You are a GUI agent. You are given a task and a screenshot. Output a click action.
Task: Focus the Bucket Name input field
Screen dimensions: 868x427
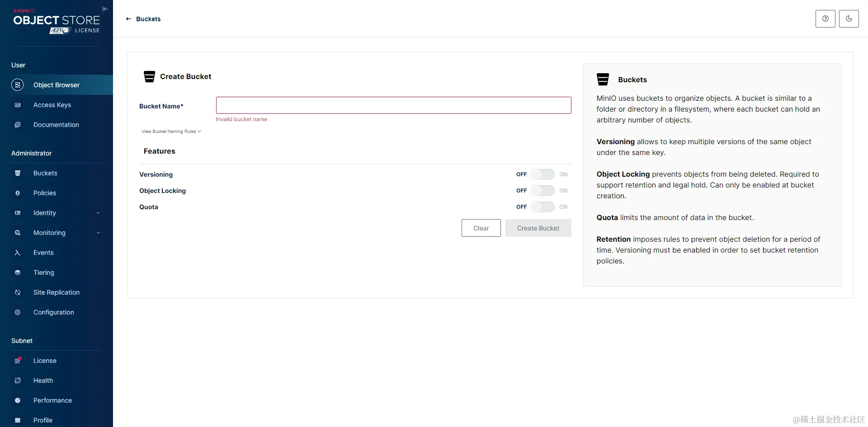coord(393,105)
